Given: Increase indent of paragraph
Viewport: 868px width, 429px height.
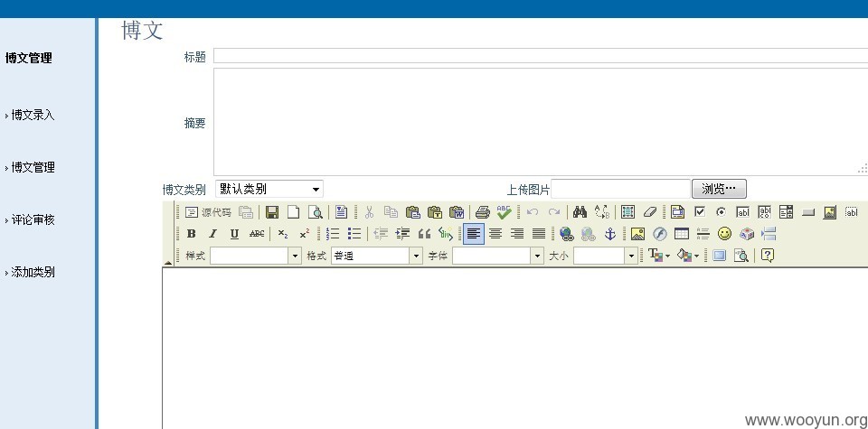Looking at the screenshot, I should tap(402, 234).
